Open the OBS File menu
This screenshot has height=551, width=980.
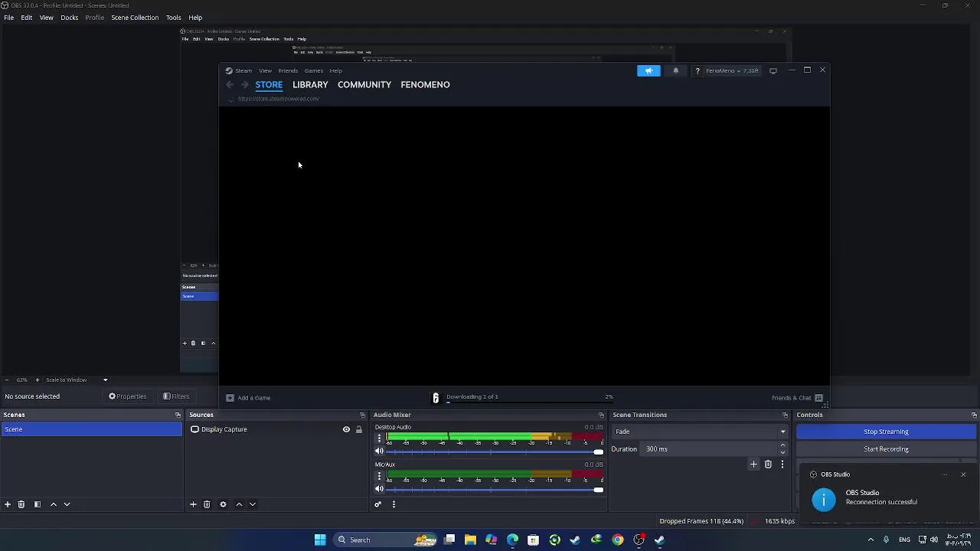8,18
